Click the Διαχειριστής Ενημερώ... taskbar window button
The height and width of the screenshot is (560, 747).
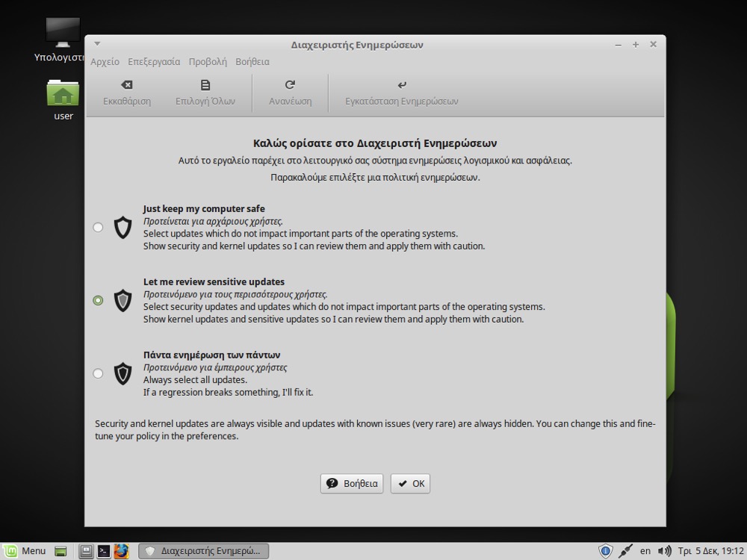point(203,551)
